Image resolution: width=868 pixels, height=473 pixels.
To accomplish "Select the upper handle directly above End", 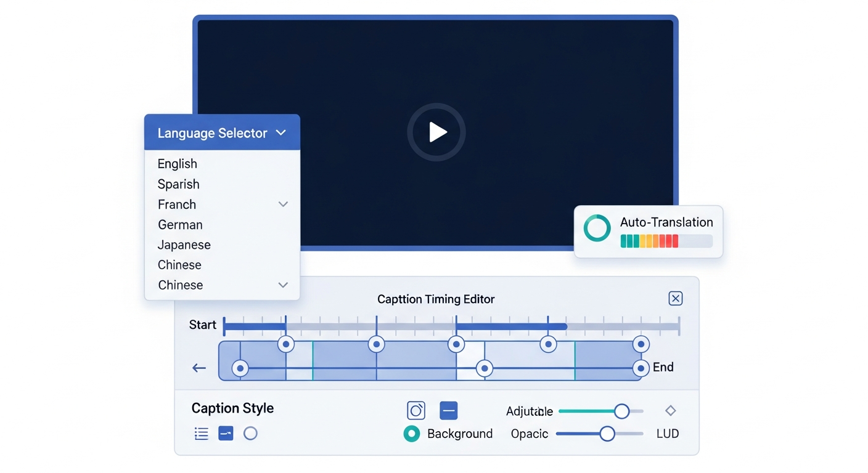I will tap(641, 344).
